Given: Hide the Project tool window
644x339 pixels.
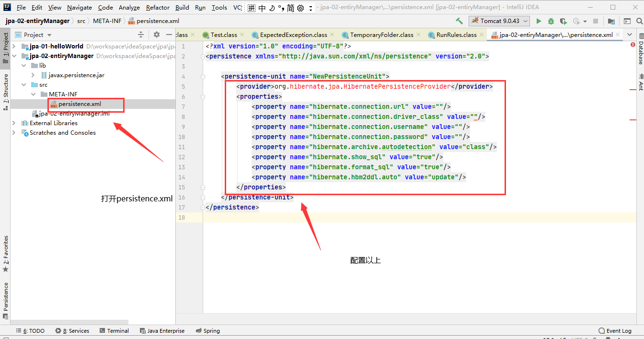Looking at the screenshot, I should tap(169, 35).
